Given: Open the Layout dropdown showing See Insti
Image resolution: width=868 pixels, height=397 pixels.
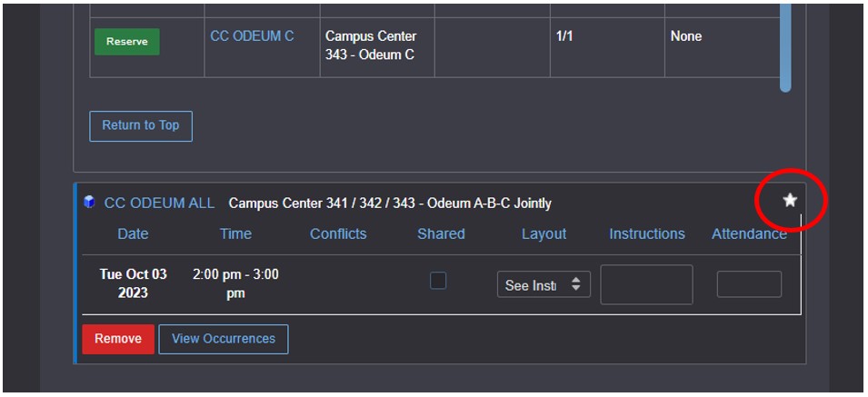Looking at the screenshot, I should tap(544, 284).
